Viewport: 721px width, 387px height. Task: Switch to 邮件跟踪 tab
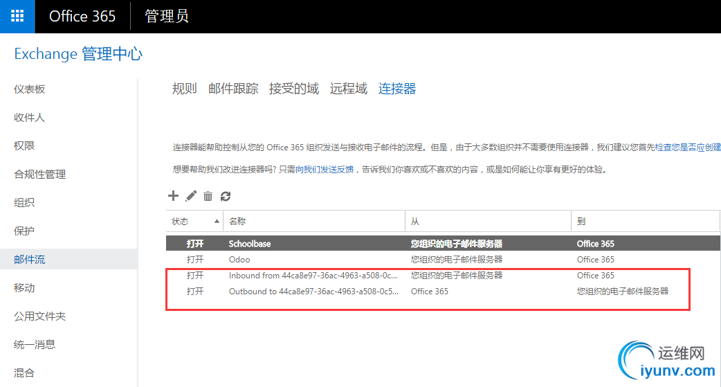(x=233, y=88)
